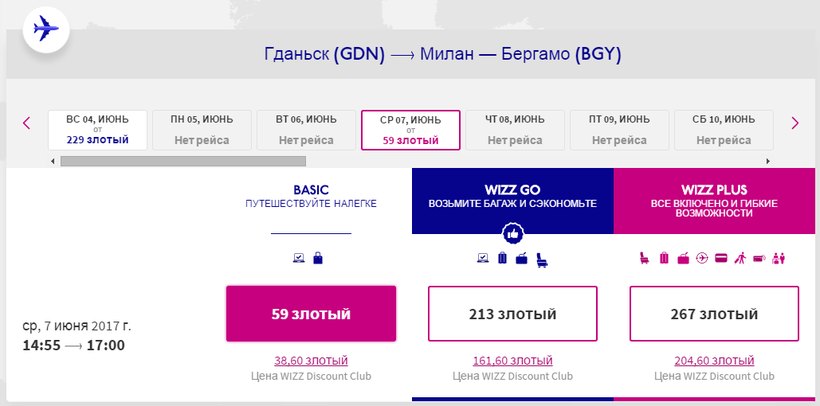This screenshot has width=820, height=406.
Task: Click the bag icon under BASIC fare
Action: 318,259
